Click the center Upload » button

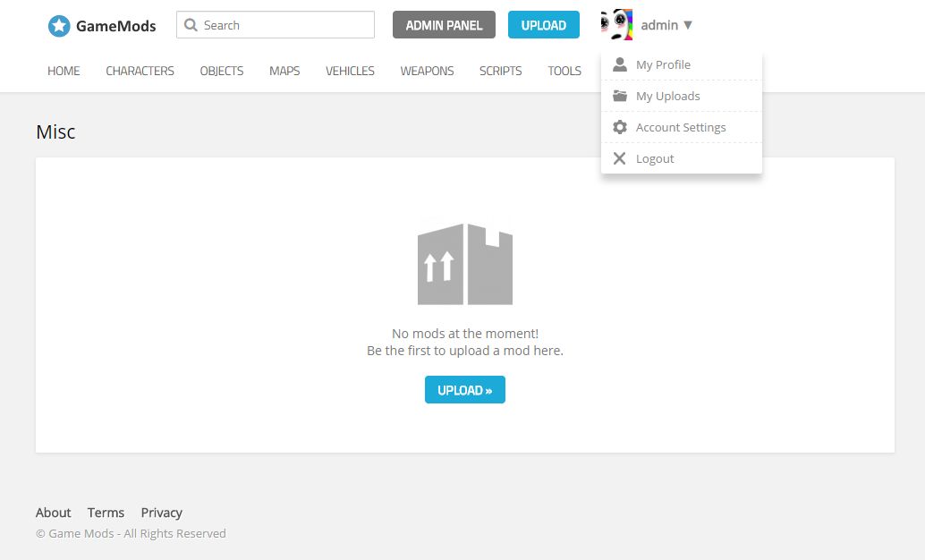[465, 390]
